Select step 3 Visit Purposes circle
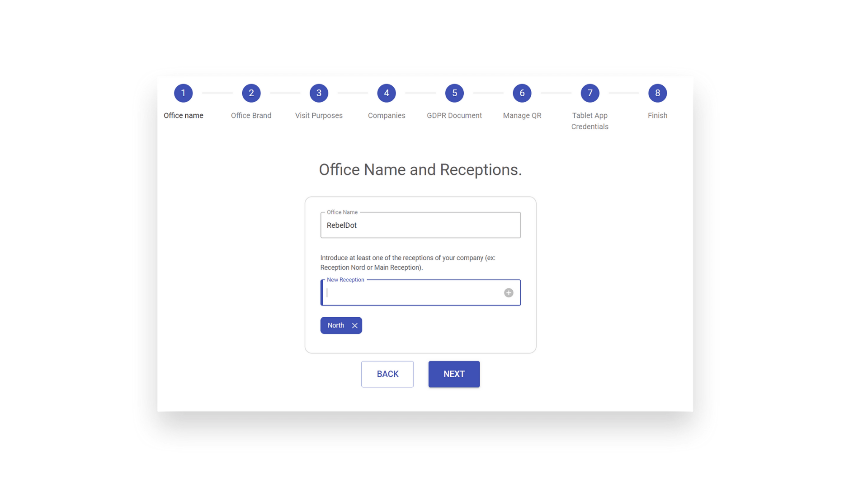868x488 pixels. [x=318, y=93]
